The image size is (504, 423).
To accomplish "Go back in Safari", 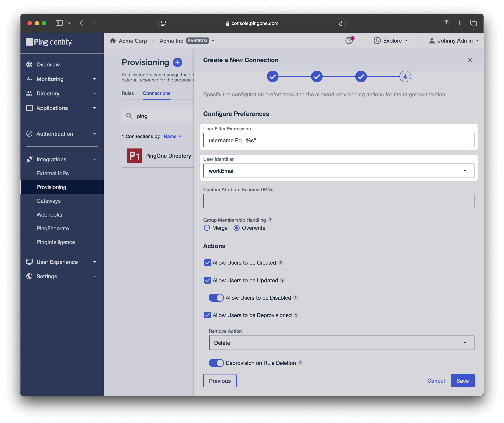I will point(82,23).
